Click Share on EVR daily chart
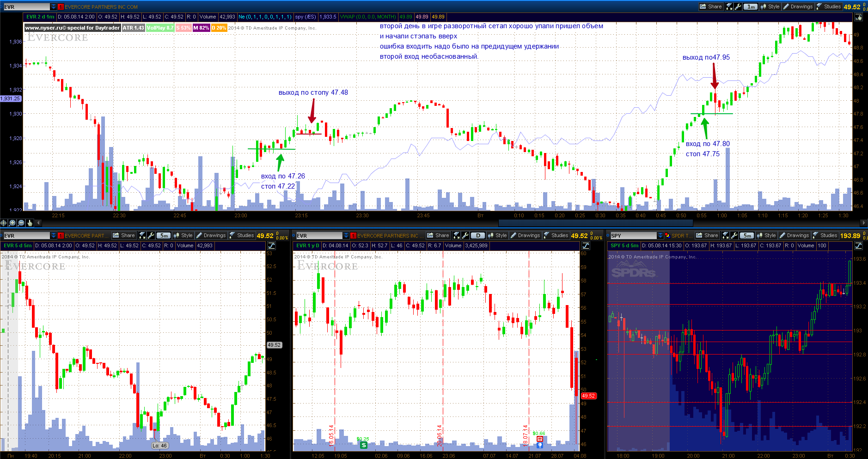This screenshot has height=459, width=868. 438,235
